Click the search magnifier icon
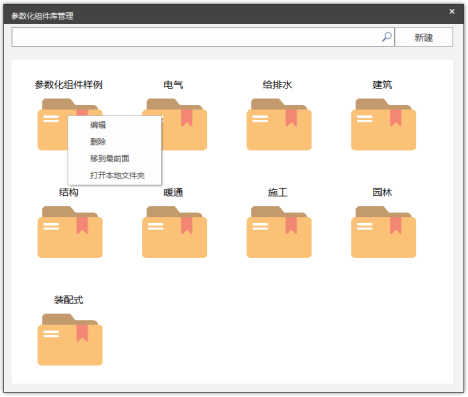Viewport: 468px width, 397px height. (387, 37)
